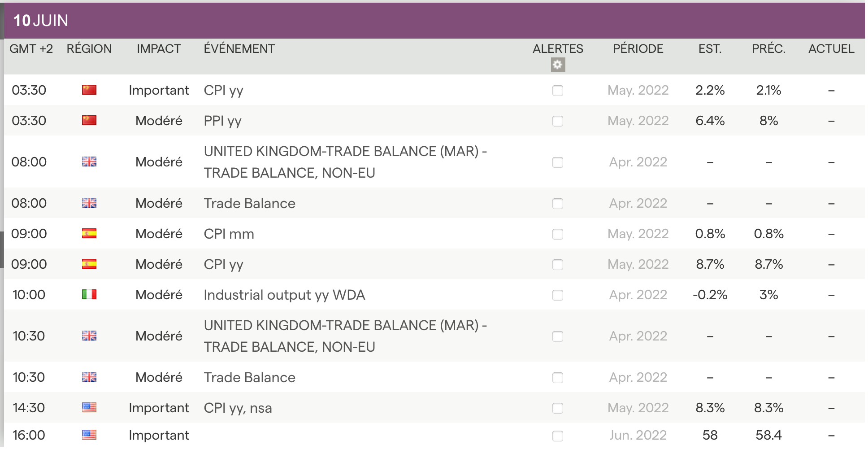Click the Spain flag in the 09:00 CPI yy row
The height and width of the screenshot is (454, 868).
tap(89, 264)
